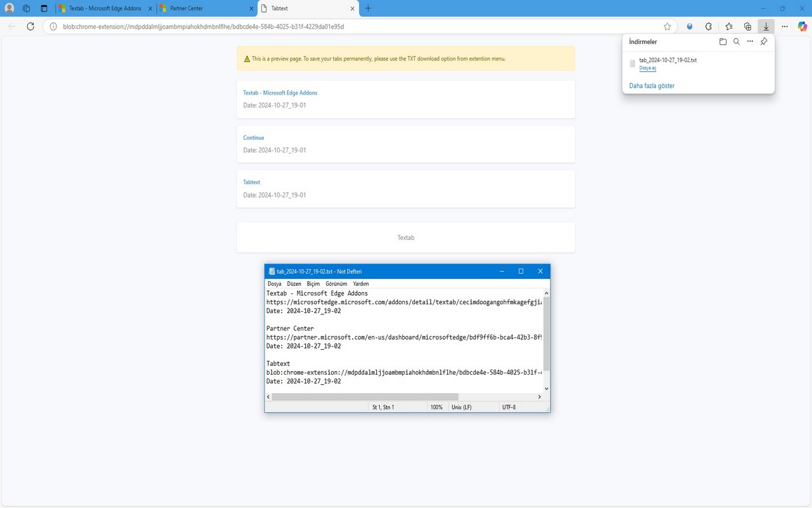Open the Extensions puzzle icon
Image resolution: width=812 pixels, height=508 pixels.
(709, 27)
